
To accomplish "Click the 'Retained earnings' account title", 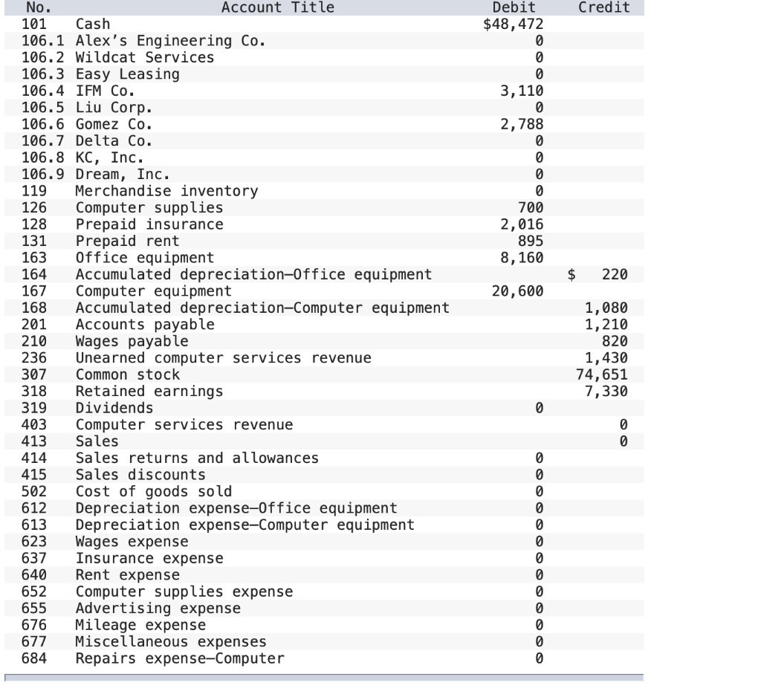I will 149,392.
